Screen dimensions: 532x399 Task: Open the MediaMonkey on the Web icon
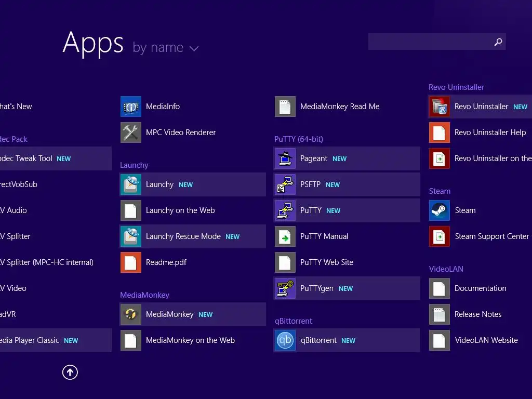click(130, 340)
